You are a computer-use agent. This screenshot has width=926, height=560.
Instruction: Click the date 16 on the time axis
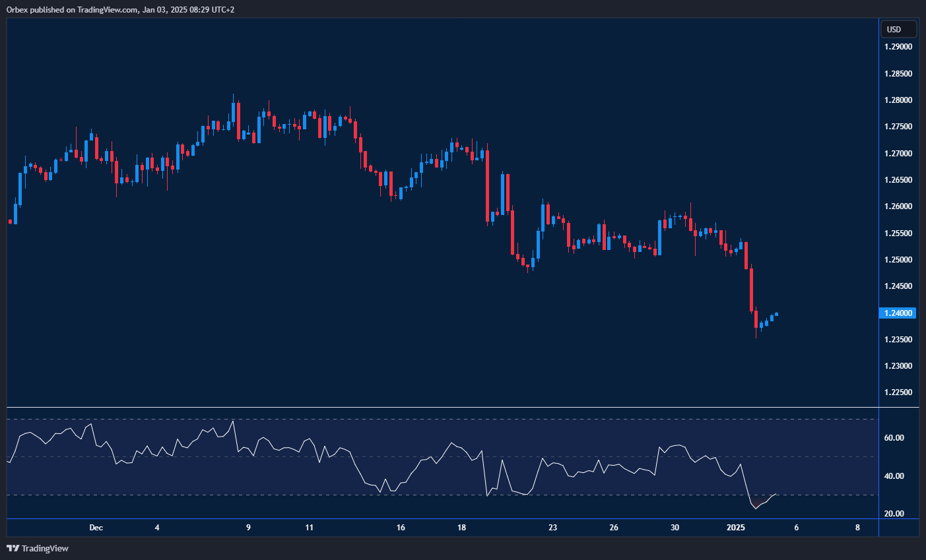pyautogui.click(x=401, y=528)
